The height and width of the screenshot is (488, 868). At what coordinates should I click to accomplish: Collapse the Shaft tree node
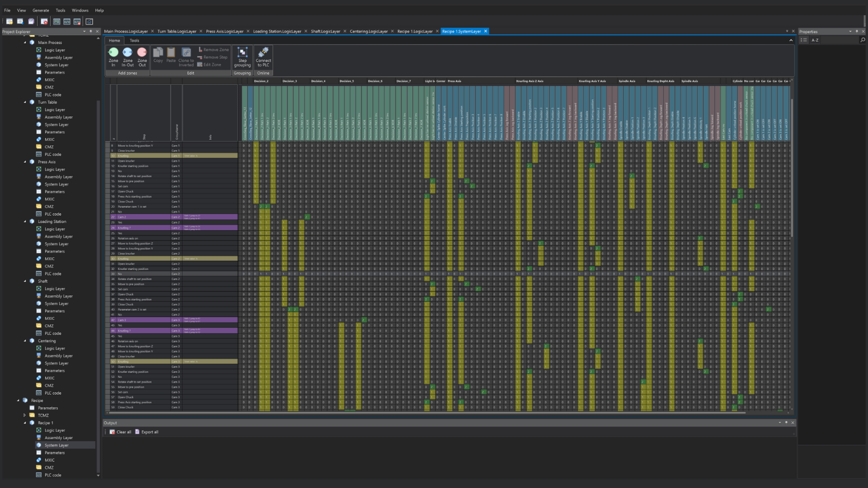coord(25,281)
